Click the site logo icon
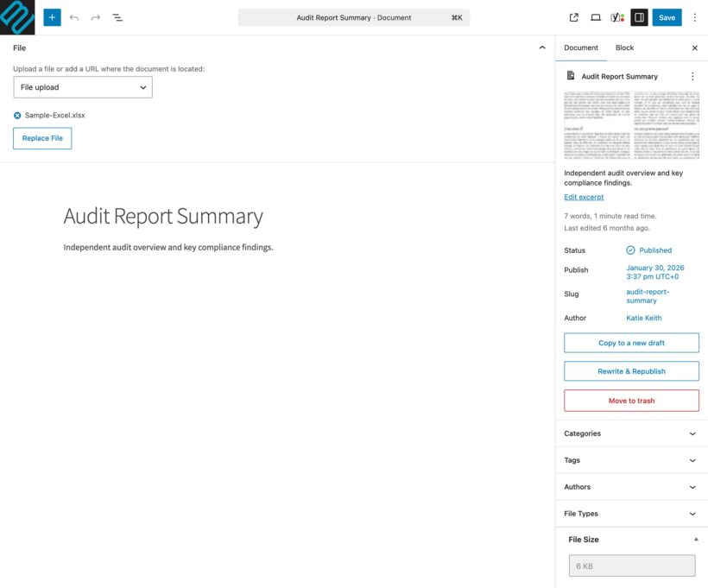Image resolution: width=708 pixels, height=588 pixels. tap(17, 17)
